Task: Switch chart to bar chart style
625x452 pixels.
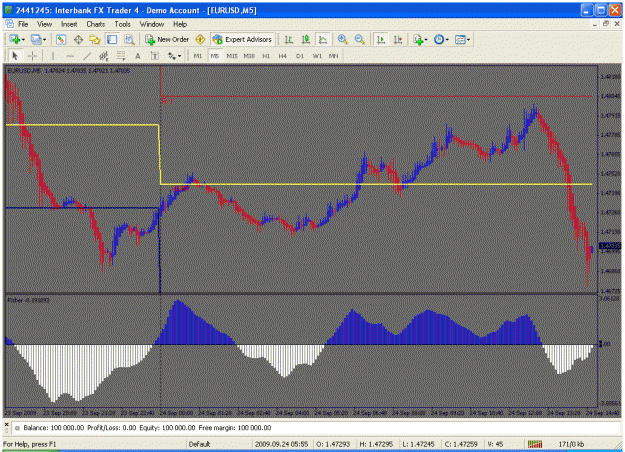Action: pyautogui.click(x=289, y=39)
